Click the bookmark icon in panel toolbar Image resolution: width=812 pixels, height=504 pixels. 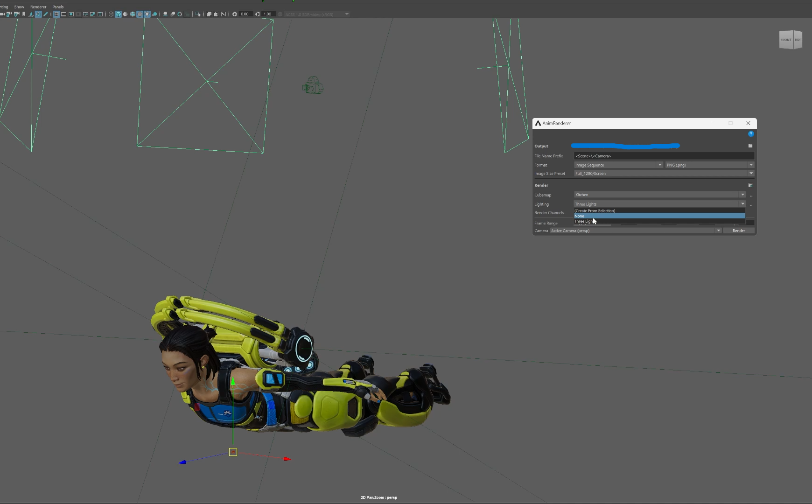click(x=24, y=14)
